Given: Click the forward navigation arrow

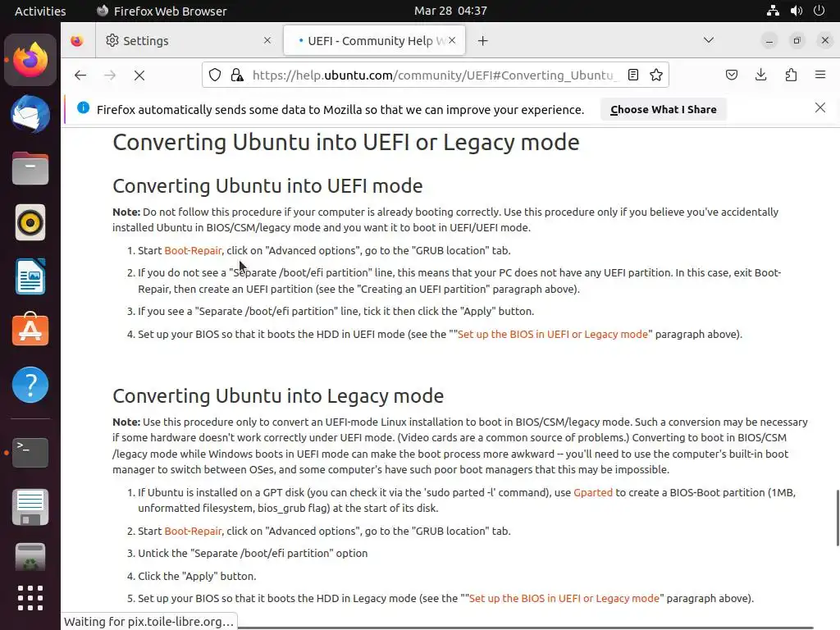Looking at the screenshot, I should pos(110,75).
